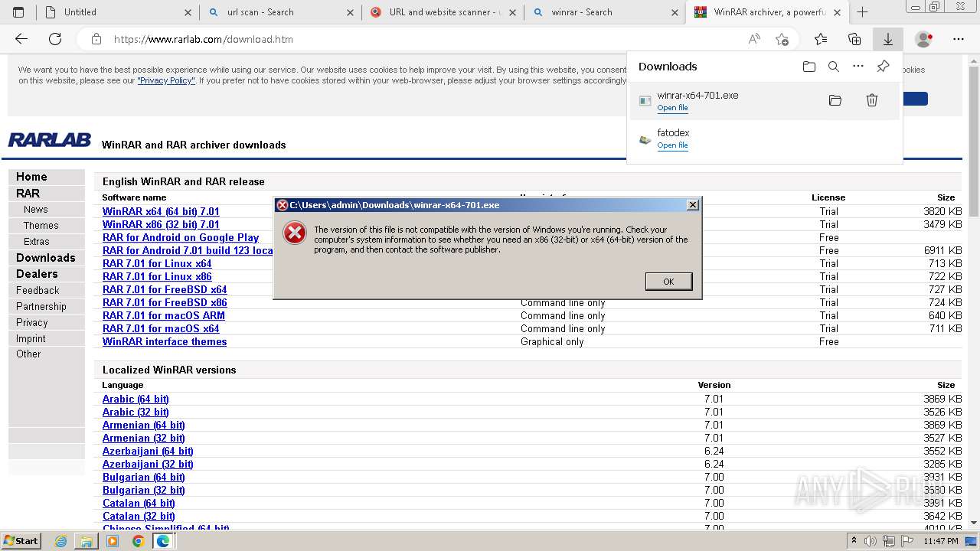Open Themes in the sidebar
Image resolution: width=980 pixels, height=551 pixels.
41,226
